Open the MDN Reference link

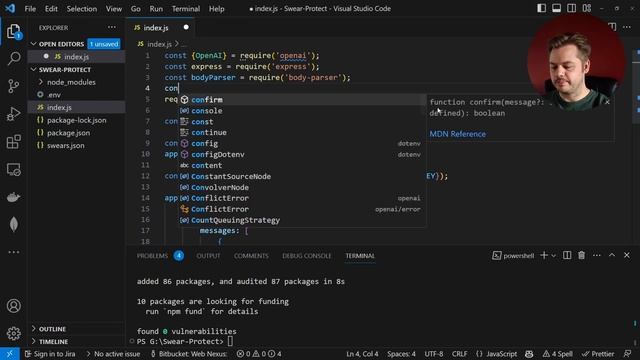[x=458, y=134]
